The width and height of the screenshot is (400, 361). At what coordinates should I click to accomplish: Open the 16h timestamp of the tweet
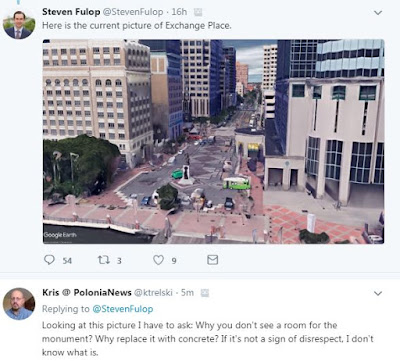tap(179, 12)
